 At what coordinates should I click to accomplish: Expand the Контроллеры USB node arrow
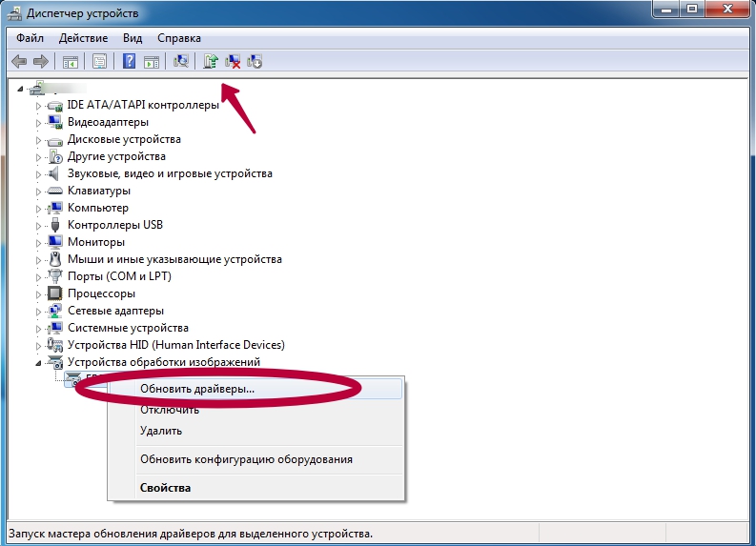(x=39, y=225)
